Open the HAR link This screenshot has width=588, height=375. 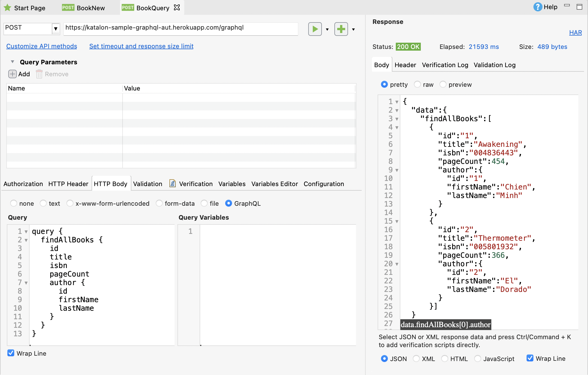[575, 33]
